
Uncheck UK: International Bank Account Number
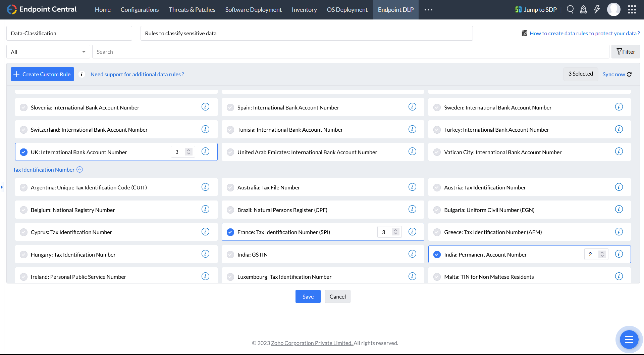[x=23, y=152]
